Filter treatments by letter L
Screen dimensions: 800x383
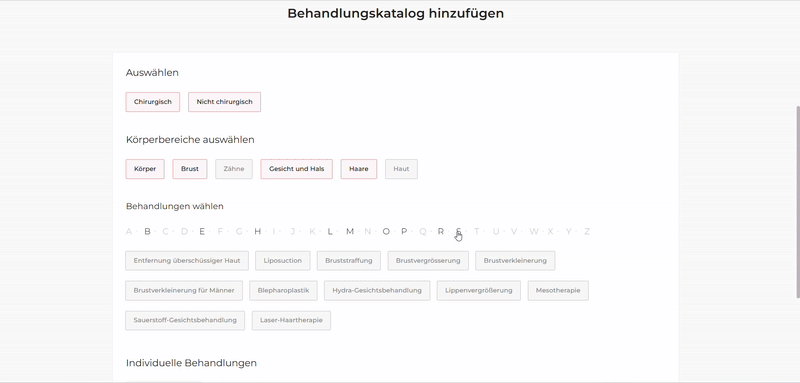click(x=330, y=232)
